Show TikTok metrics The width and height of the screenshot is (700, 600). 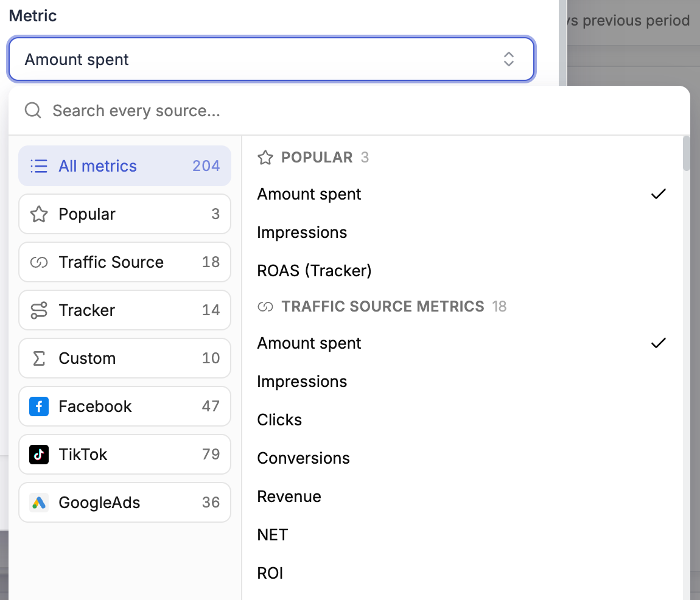pyautogui.click(x=125, y=455)
